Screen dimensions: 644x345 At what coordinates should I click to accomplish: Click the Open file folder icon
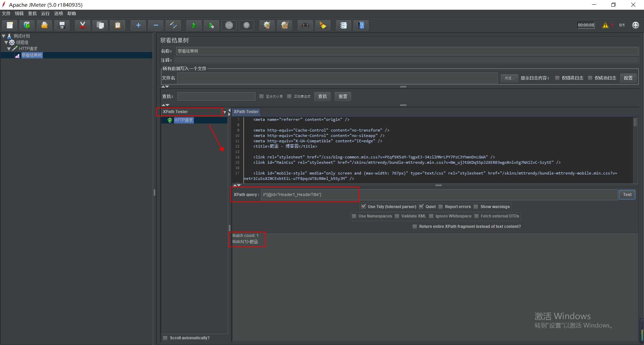click(x=44, y=25)
